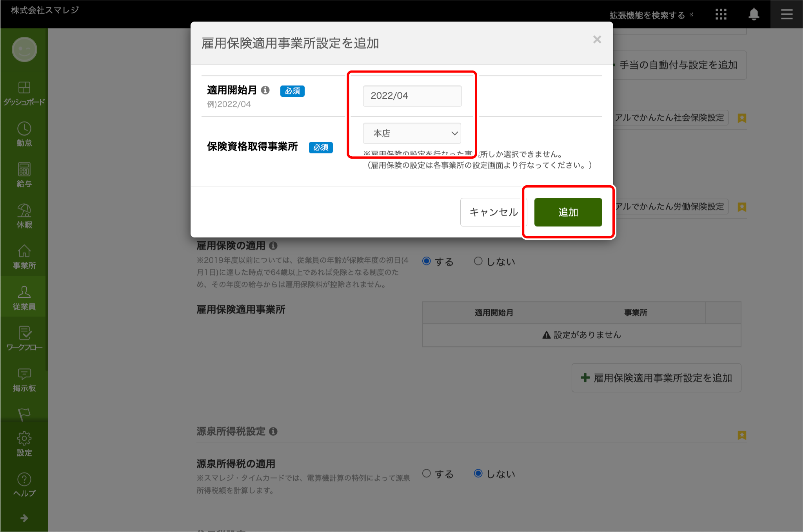Image resolution: width=803 pixels, height=532 pixels.
Task: Expand sidebar with bottom arrow
Action: click(24, 518)
